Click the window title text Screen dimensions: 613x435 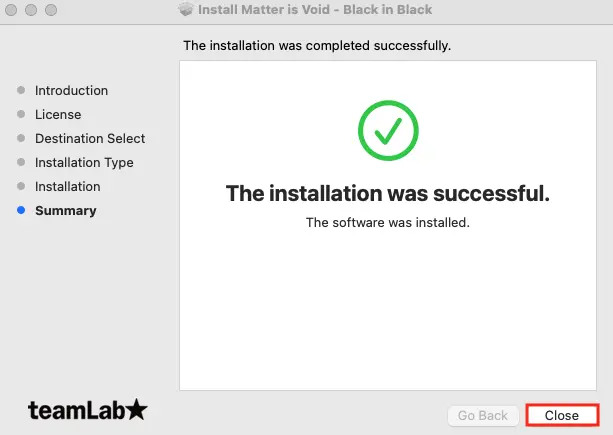(315, 9)
